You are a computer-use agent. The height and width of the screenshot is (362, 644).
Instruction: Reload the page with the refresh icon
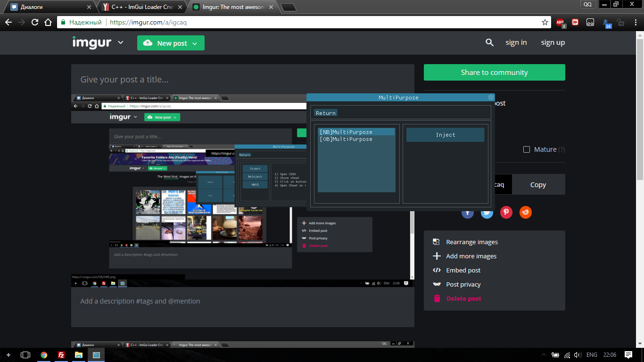pos(35,22)
